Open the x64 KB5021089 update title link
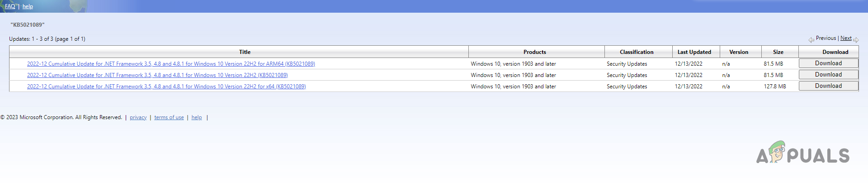The height and width of the screenshot is (183, 868). (166, 87)
